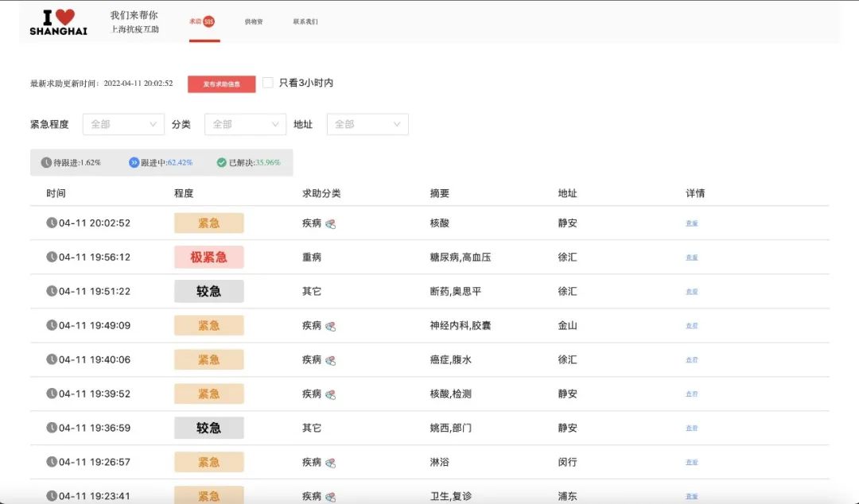This screenshot has height=504, width=859.
Task: Open the details link of the 糖尿病,高血压 row
Action: click(692, 257)
